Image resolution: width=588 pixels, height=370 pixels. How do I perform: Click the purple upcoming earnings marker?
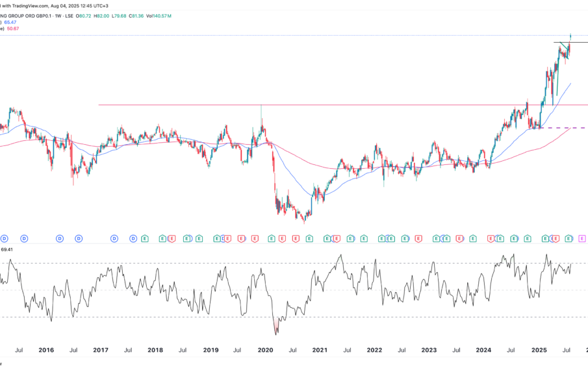coord(582,239)
